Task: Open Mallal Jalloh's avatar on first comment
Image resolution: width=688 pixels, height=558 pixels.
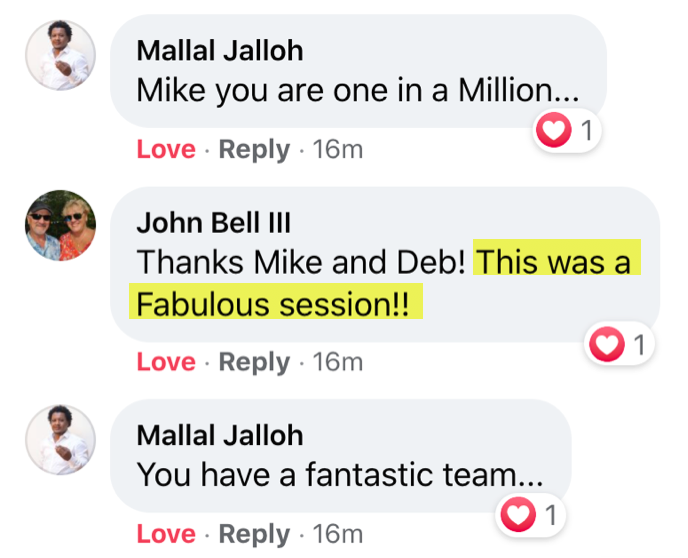Action: point(61,55)
